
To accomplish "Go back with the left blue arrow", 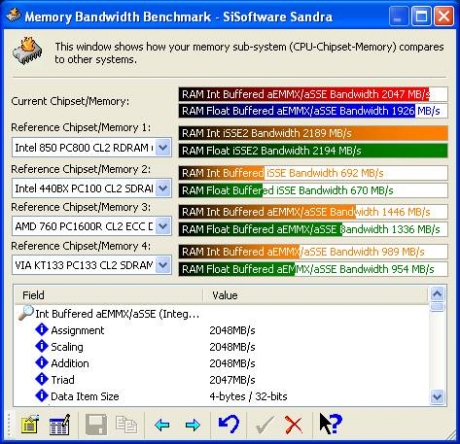I will tap(162, 425).
